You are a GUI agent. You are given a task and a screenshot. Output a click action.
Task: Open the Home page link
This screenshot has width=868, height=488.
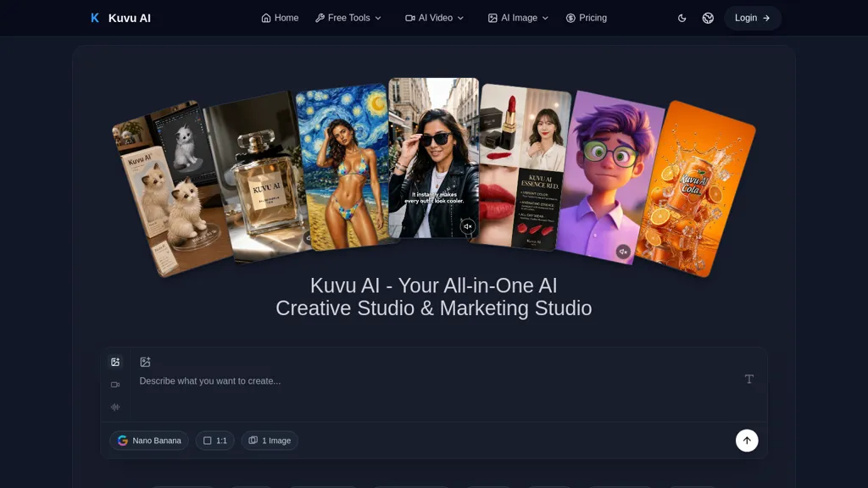[x=280, y=18]
